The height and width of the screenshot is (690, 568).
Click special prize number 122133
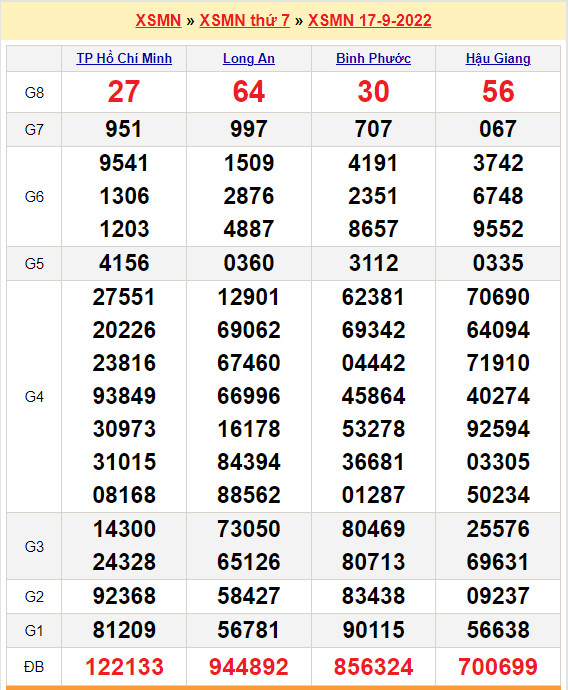tap(124, 667)
